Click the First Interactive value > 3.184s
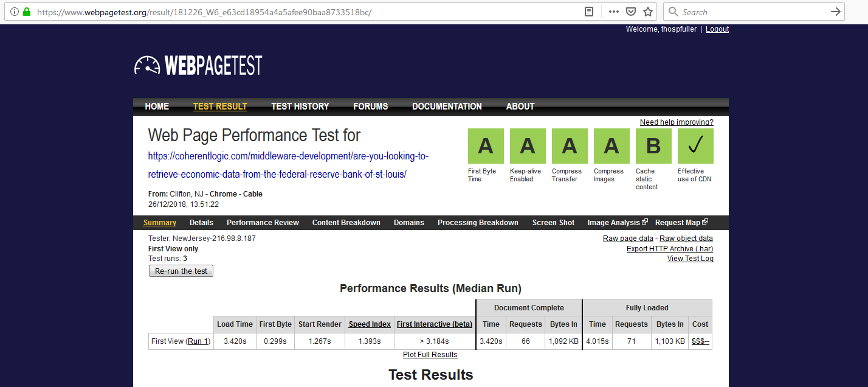 (435, 341)
